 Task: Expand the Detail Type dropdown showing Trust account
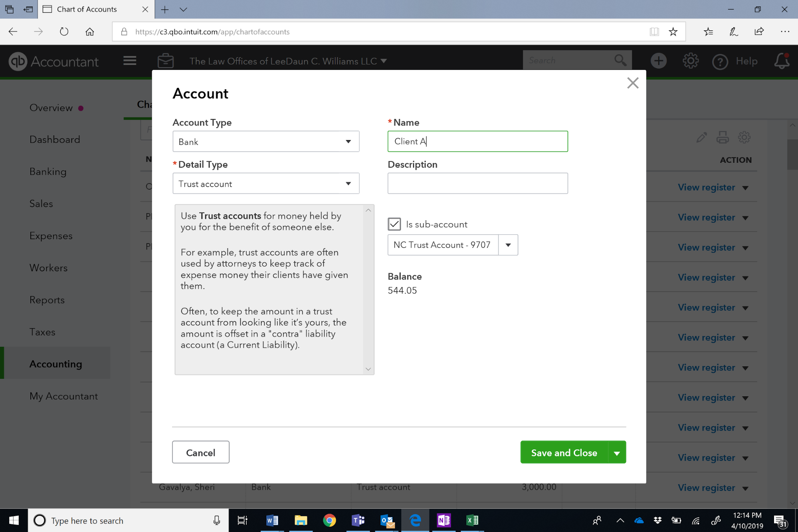coord(348,183)
